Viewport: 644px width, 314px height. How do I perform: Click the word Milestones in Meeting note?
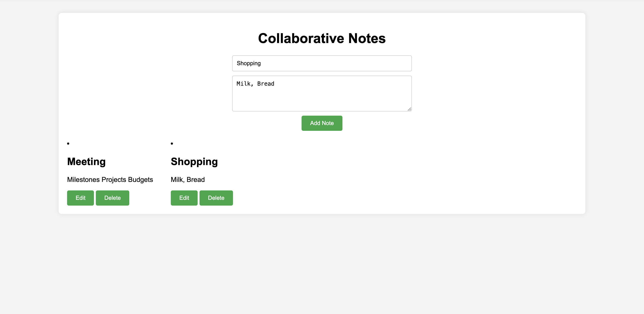tap(83, 180)
